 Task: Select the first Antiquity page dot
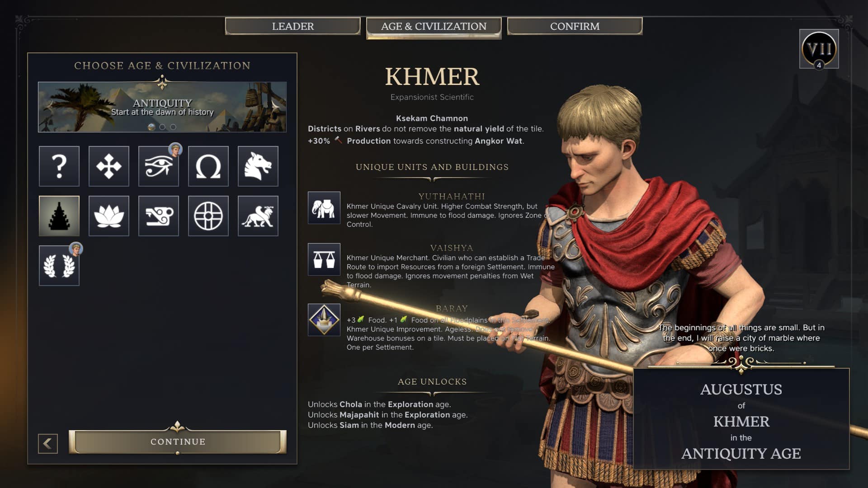pos(151,127)
